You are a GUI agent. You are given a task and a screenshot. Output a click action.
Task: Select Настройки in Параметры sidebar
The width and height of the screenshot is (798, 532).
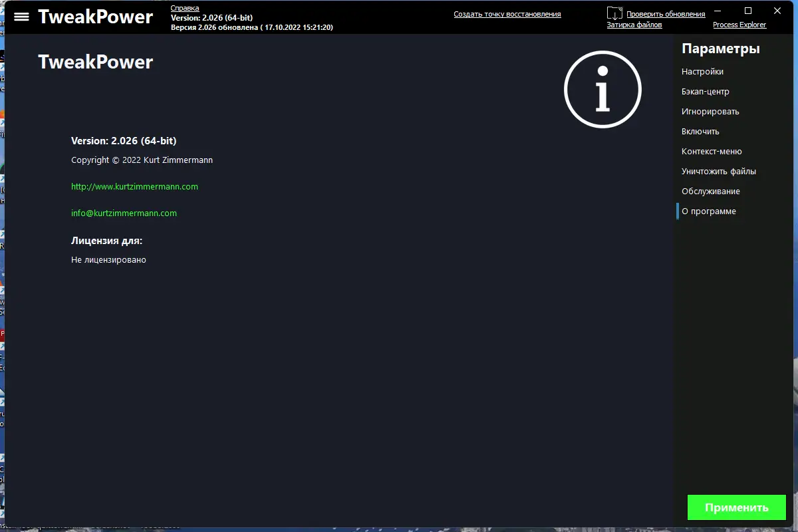pos(702,72)
